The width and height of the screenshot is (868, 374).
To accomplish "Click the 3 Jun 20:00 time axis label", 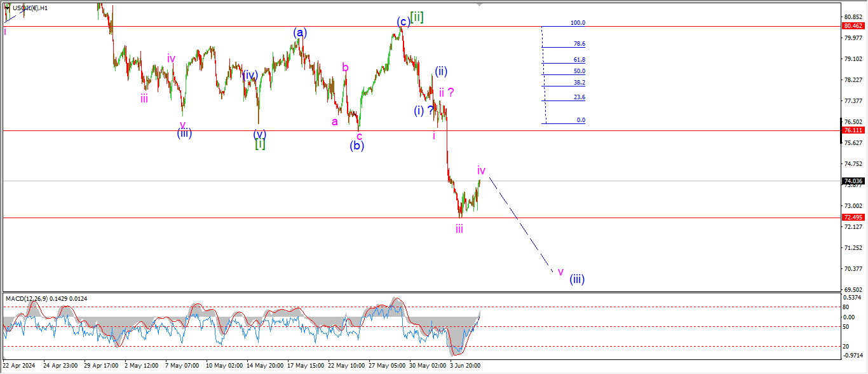I will (x=464, y=366).
